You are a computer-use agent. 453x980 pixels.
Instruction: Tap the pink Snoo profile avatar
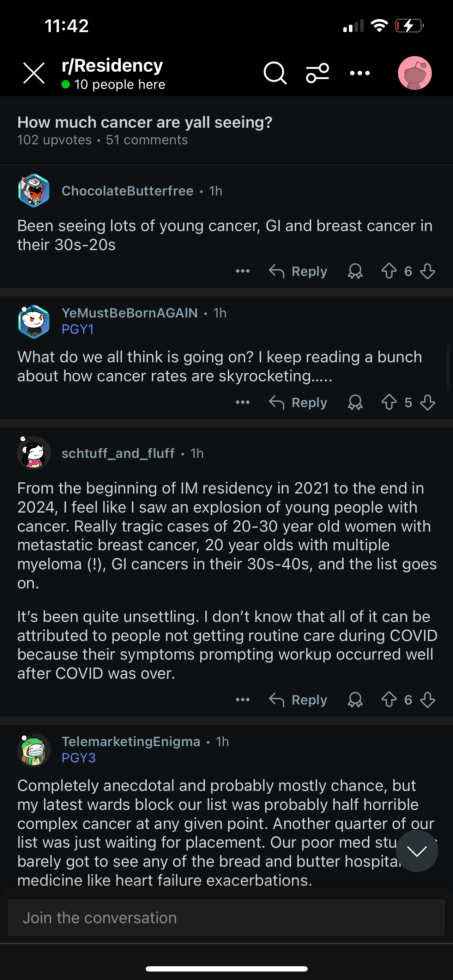coord(415,73)
